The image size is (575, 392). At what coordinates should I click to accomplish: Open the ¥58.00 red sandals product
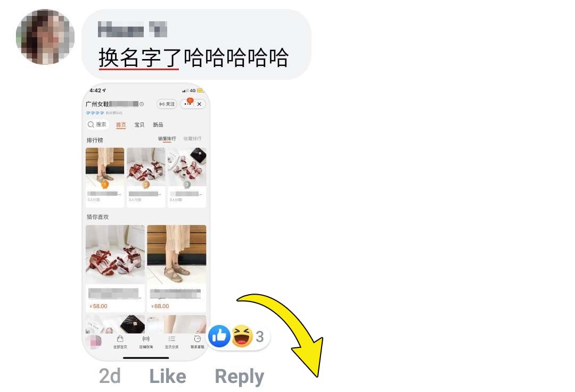pos(115,268)
